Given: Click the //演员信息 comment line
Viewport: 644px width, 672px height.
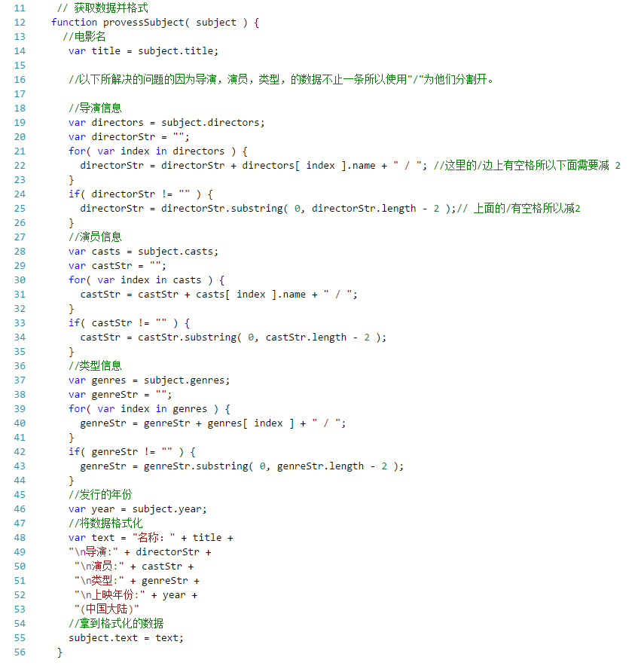Looking at the screenshot, I should (95, 237).
